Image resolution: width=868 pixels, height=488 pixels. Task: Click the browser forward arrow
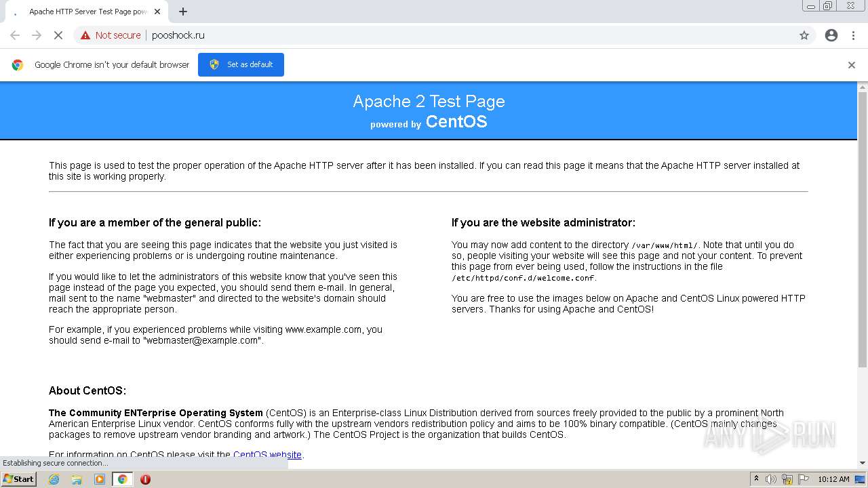37,35
